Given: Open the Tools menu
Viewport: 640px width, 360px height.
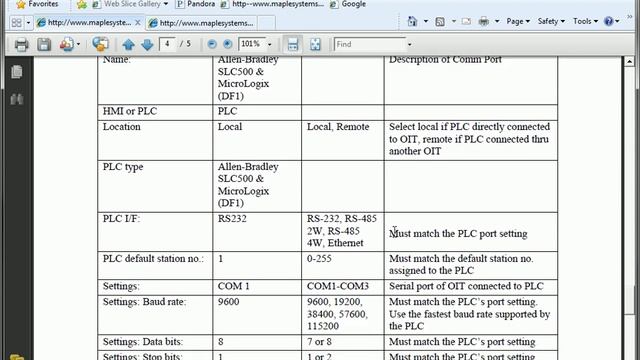Looking at the screenshot, I should (x=585, y=21).
